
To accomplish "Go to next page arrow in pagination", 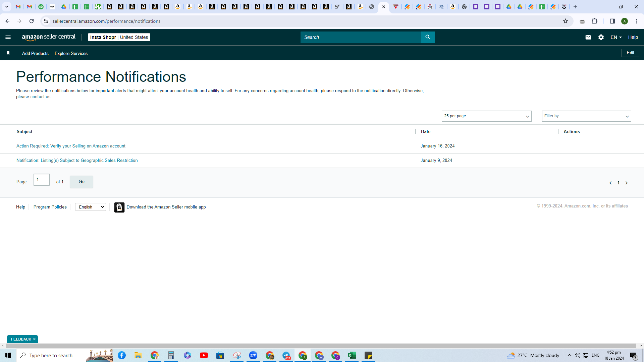I will (627, 183).
